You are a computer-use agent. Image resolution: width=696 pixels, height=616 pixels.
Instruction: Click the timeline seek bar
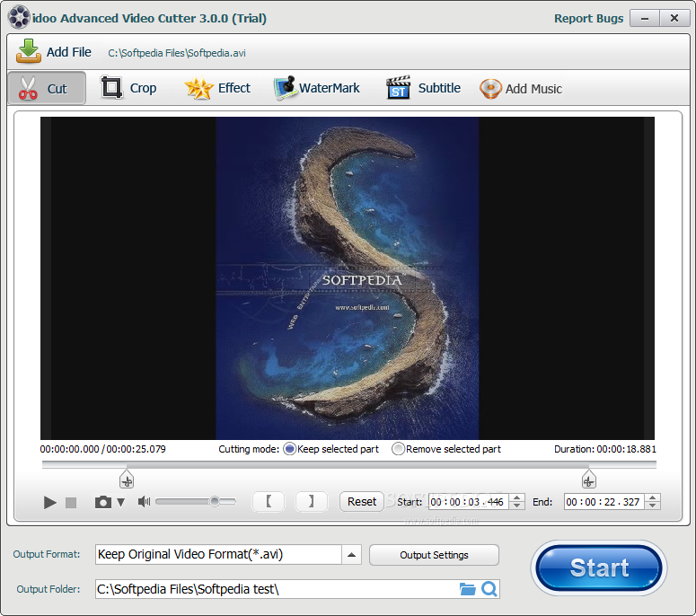coord(348,464)
